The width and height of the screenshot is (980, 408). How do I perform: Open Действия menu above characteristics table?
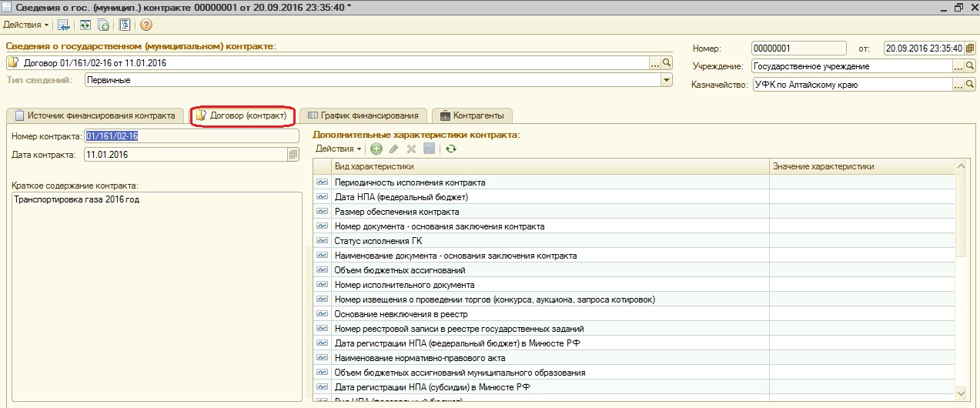[339, 149]
